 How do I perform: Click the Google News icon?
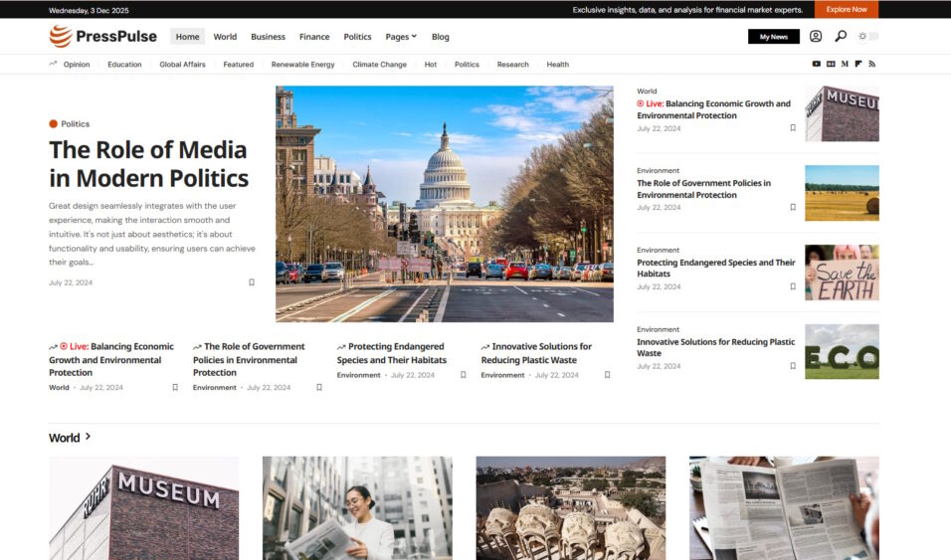click(x=831, y=65)
